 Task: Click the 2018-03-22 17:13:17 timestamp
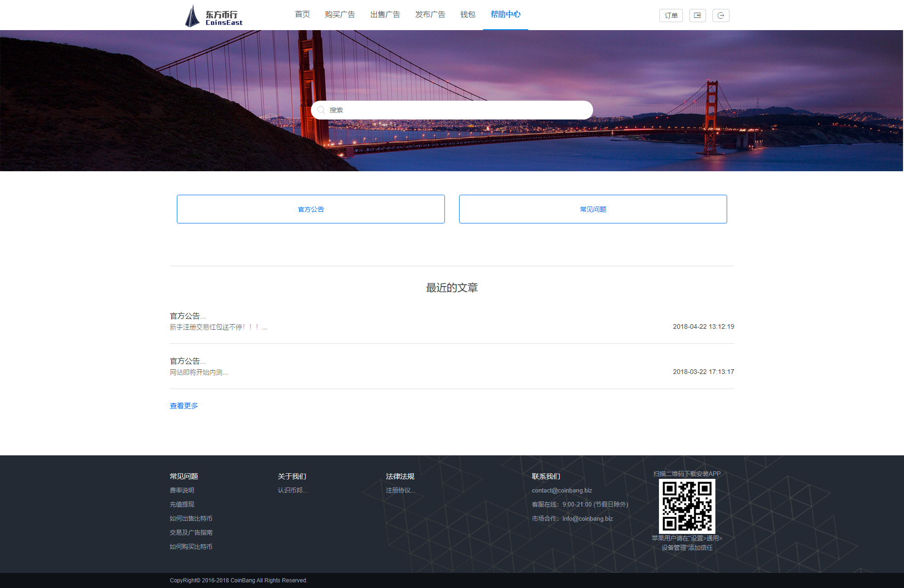pos(704,372)
